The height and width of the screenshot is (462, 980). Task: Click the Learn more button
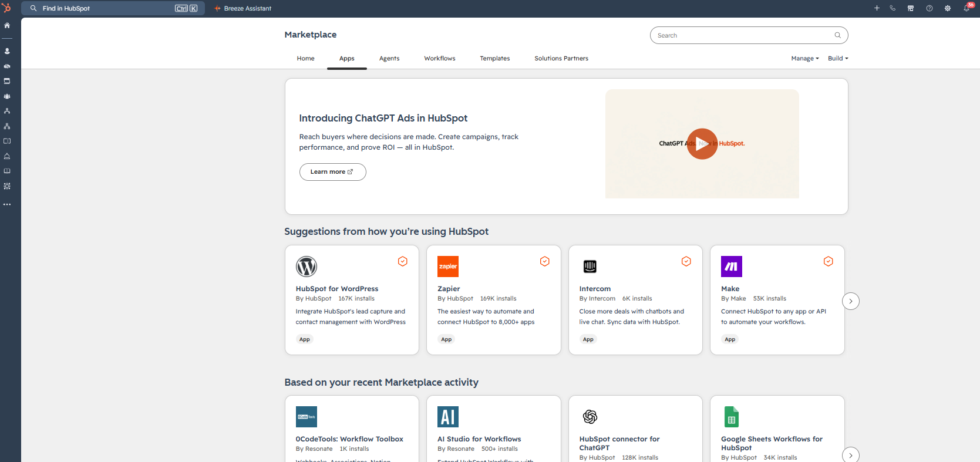(332, 172)
